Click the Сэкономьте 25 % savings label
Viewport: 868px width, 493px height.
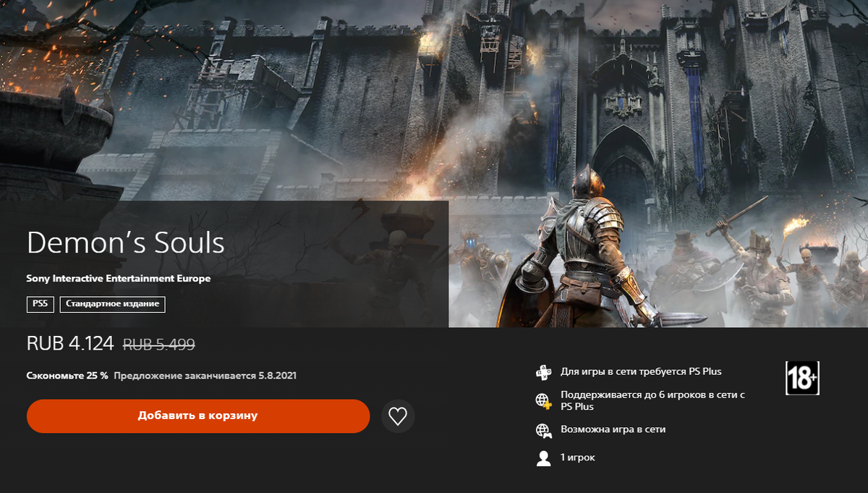tap(67, 376)
